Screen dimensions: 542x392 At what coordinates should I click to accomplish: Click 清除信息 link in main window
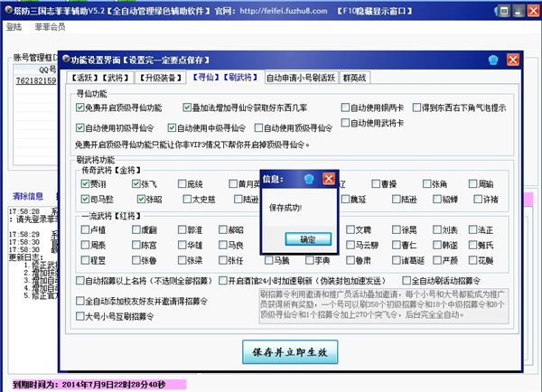(x=28, y=196)
